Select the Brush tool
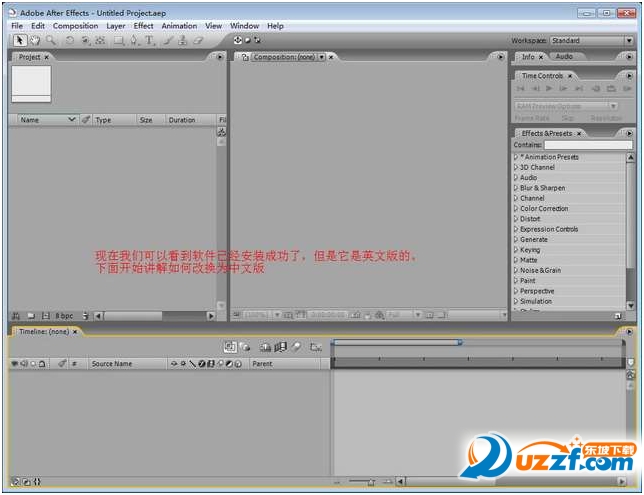Viewport: 644px width, 495px height. point(168,40)
